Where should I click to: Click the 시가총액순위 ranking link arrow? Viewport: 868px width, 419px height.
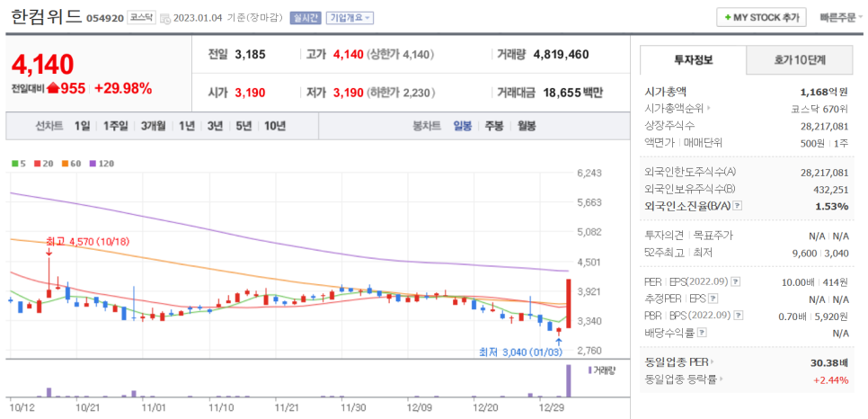pyautogui.click(x=709, y=108)
